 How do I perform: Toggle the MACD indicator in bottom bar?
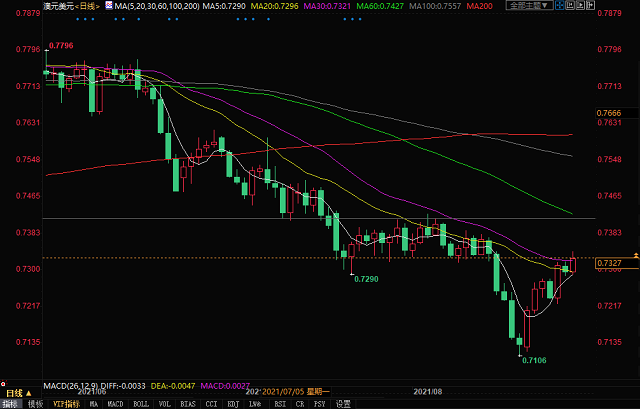(115, 403)
